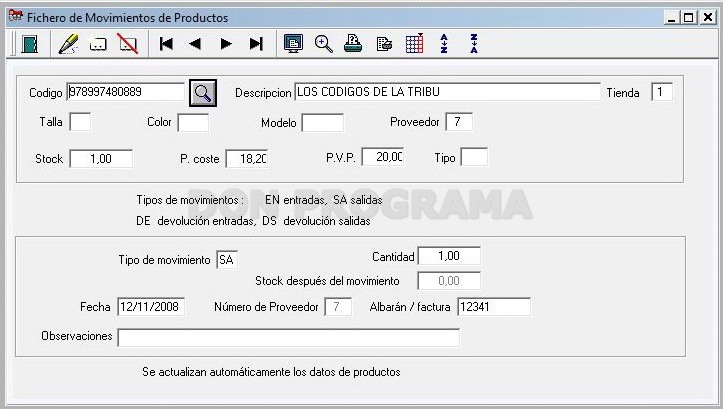The width and height of the screenshot is (723, 409).
Task: Click the Observaciones text box
Action: click(x=289, y=338)
